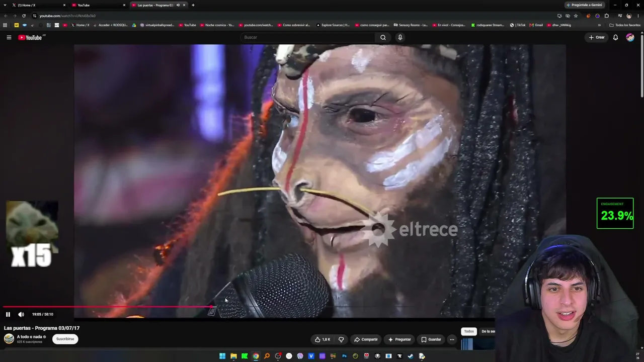This screenshot has width=644, height=362.
Task: Click the YouTube search box
Action: [308, 37]
